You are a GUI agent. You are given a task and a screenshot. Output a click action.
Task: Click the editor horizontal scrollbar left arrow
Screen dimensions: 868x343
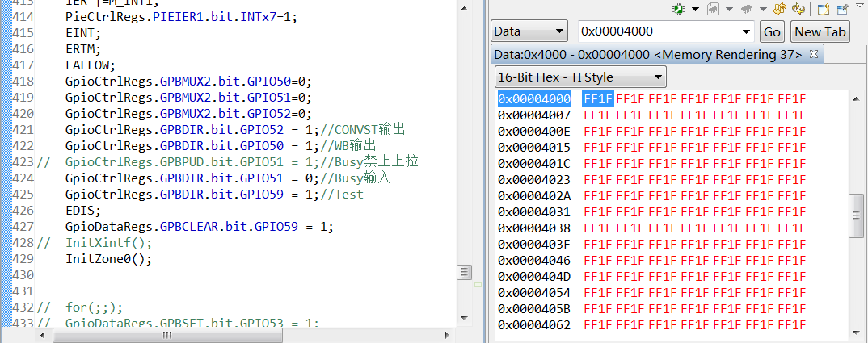(43, 335)
